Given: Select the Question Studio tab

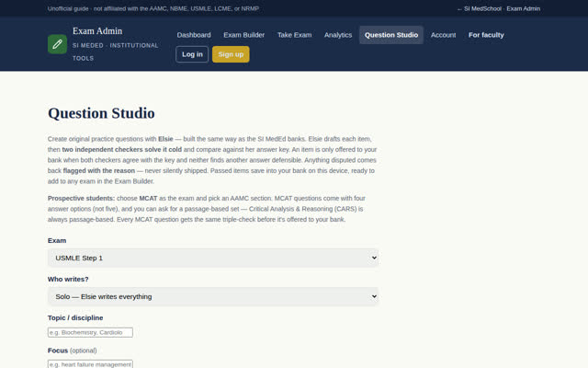Looking at the screenshot, I should click(x=391, y=35).
